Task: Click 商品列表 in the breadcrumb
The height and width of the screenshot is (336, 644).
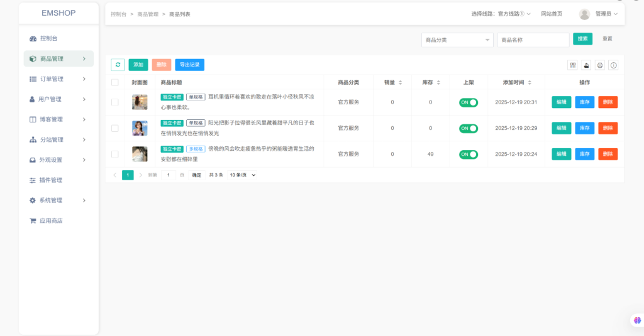Action: click(180, 14)
